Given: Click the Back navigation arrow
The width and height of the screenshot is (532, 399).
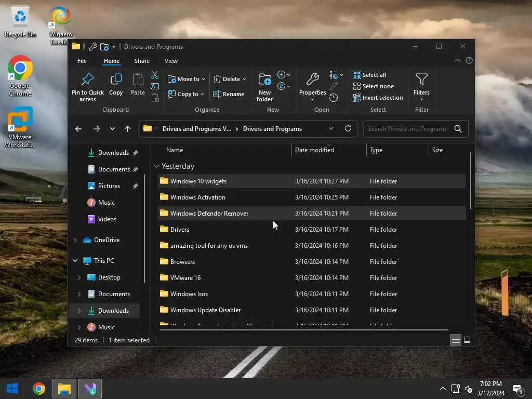Looking at the screenshot, I should (78, 129).
